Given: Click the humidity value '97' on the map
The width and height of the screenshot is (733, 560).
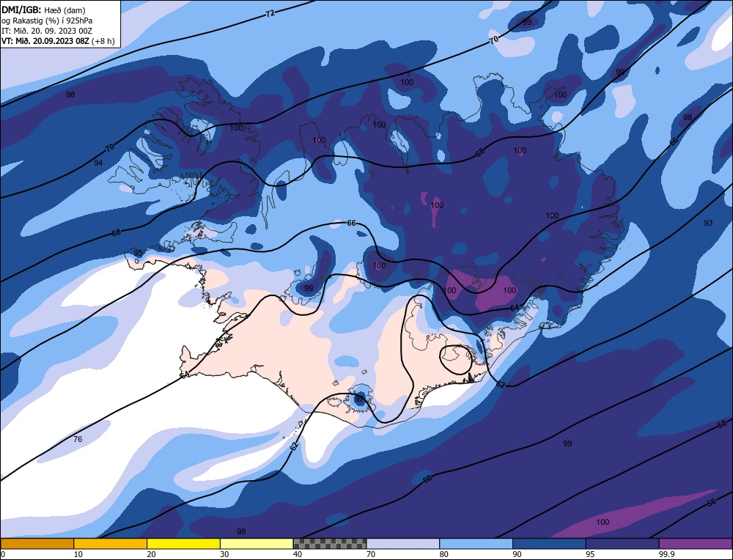Looking at the screenshot, I should (x=358, y=399).
